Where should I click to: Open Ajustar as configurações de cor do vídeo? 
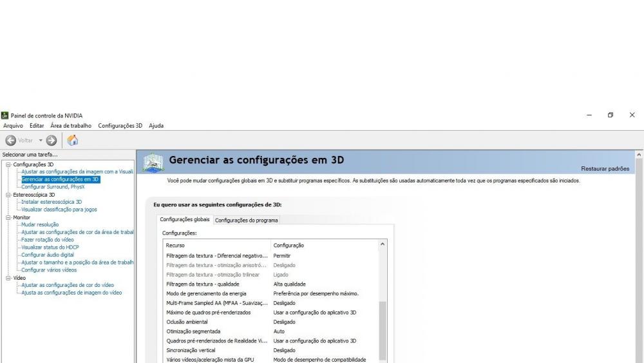(x=68, y=285)
